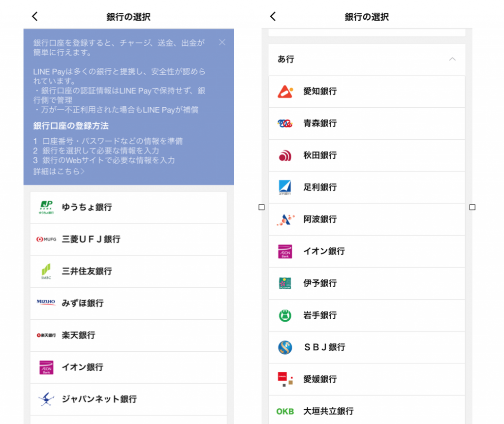
Task: Click the MIZUHO logo icon
Action: (46, 303)
